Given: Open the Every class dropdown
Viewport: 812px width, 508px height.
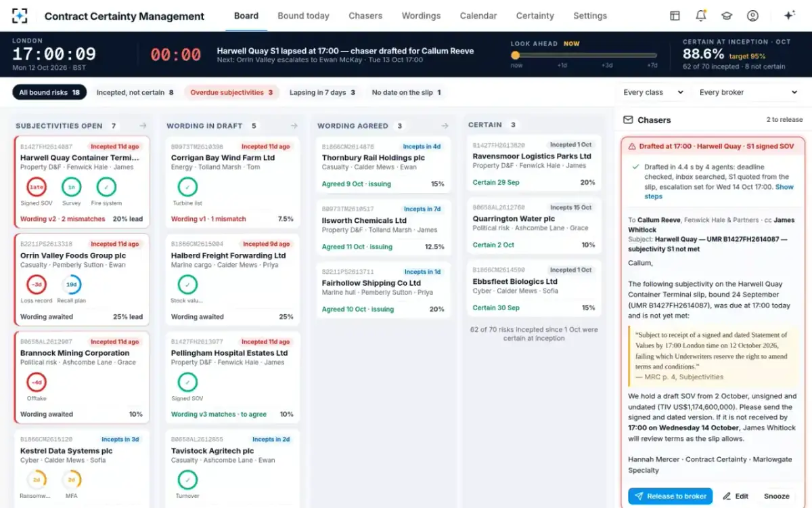Looking at the screenshot, I should [x=653, y=92].
